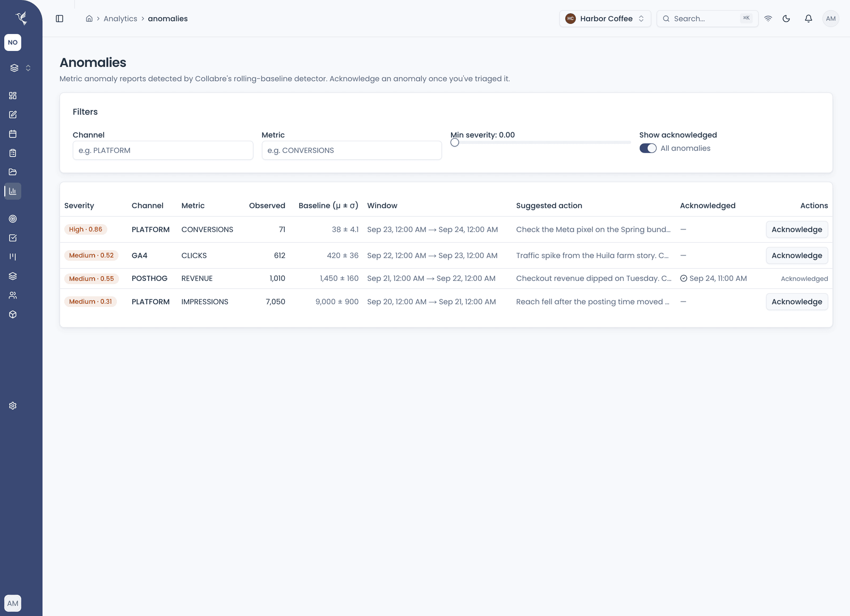Image resolution: width=850 pixels, height=616 pixels.
Task: Open the checkbox tasks icon in the sidebar
Action: 13,238
